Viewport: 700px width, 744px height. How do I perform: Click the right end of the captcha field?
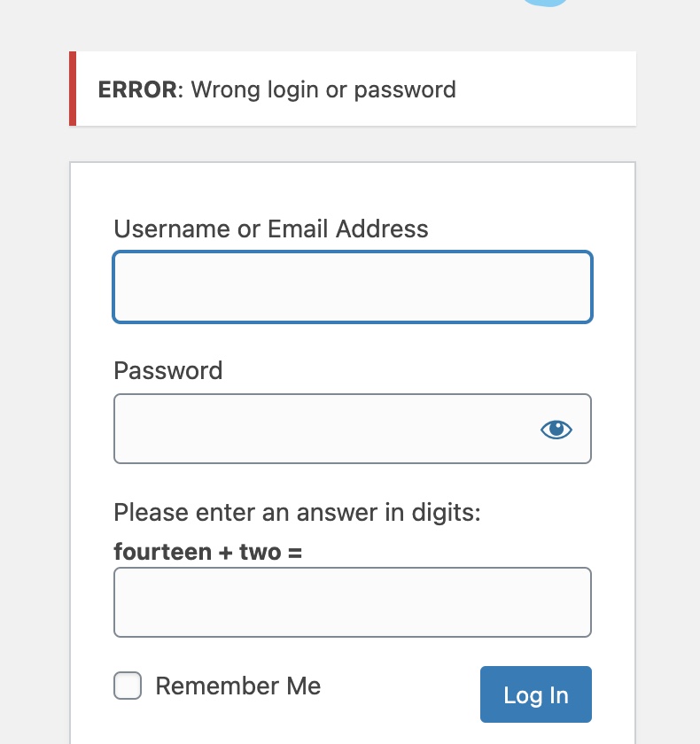[x=572, y=602]
